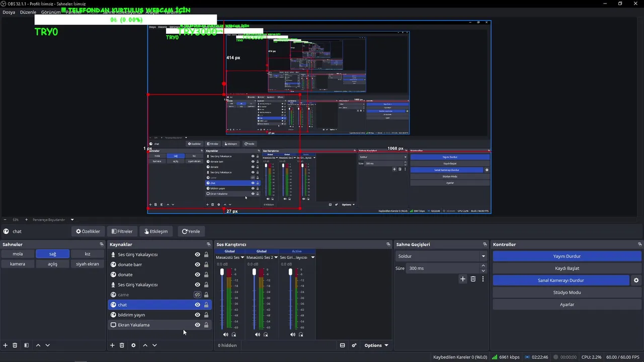This screenshot has height=362, width=644.
Task: Open Masaüstü Ses channel dropdown arrow
Action: point(243,257)
